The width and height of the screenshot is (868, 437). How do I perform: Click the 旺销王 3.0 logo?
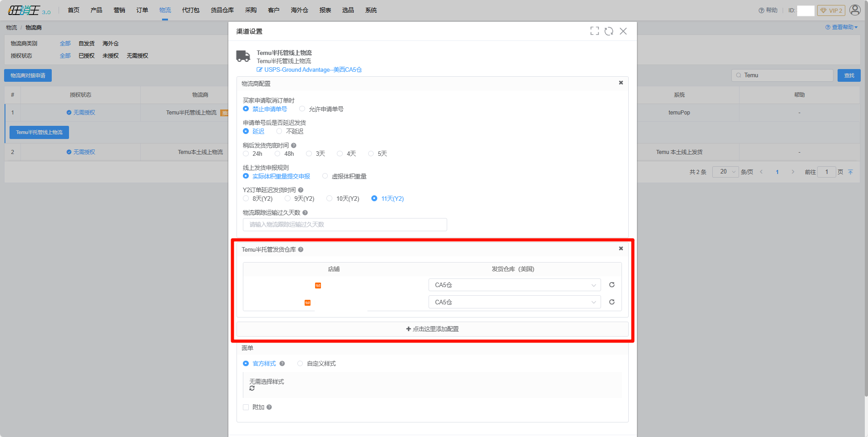(30, 10)
